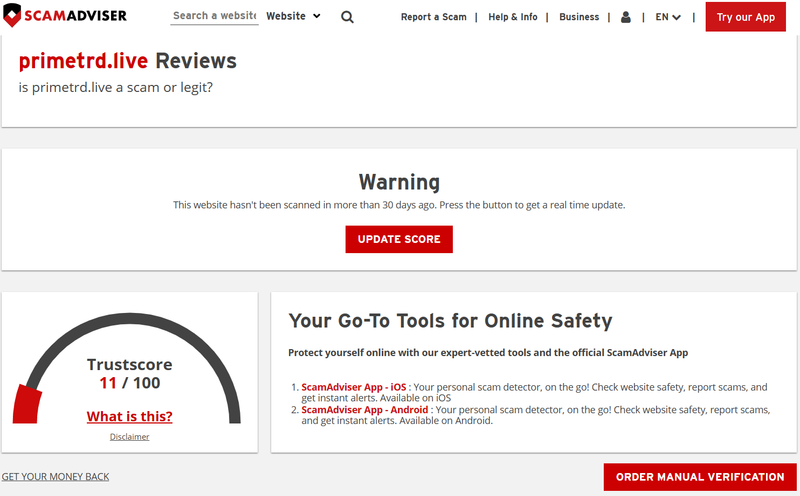
Task: Click the Update Score button
Action: (x=399, y=239)
